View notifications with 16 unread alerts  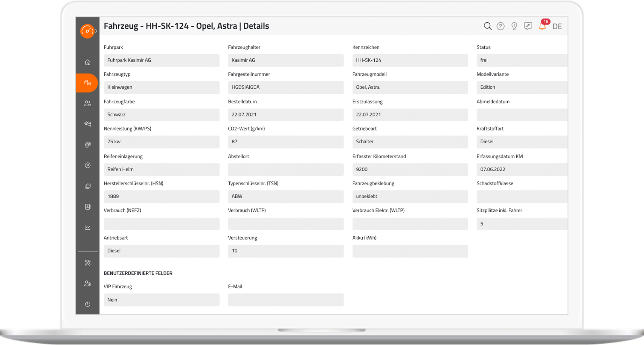(542, 26)
